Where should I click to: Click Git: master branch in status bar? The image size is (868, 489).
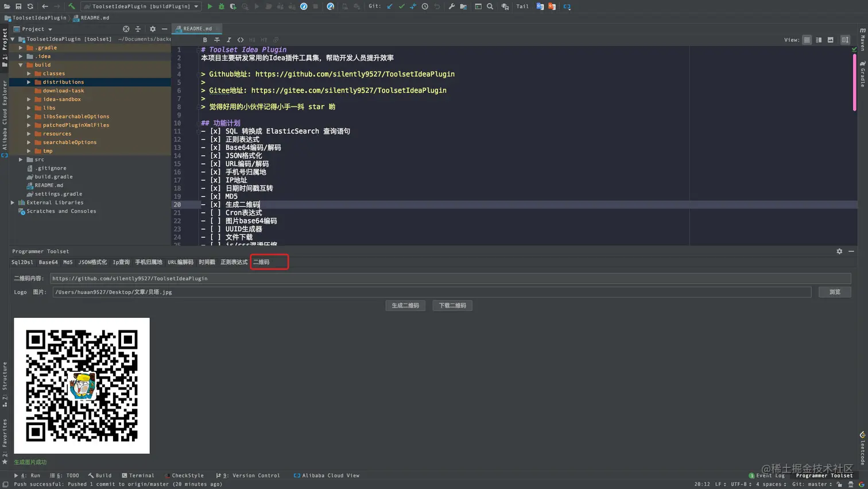click(812, 484)
